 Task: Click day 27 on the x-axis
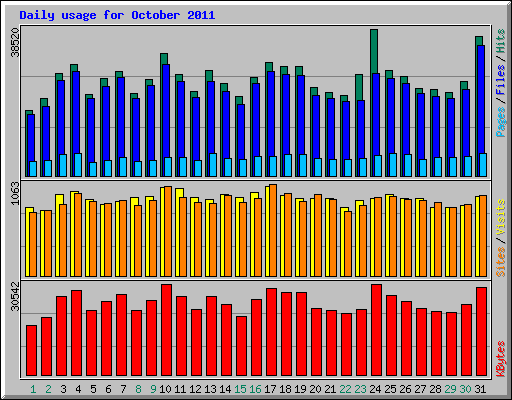click(420, 389)
